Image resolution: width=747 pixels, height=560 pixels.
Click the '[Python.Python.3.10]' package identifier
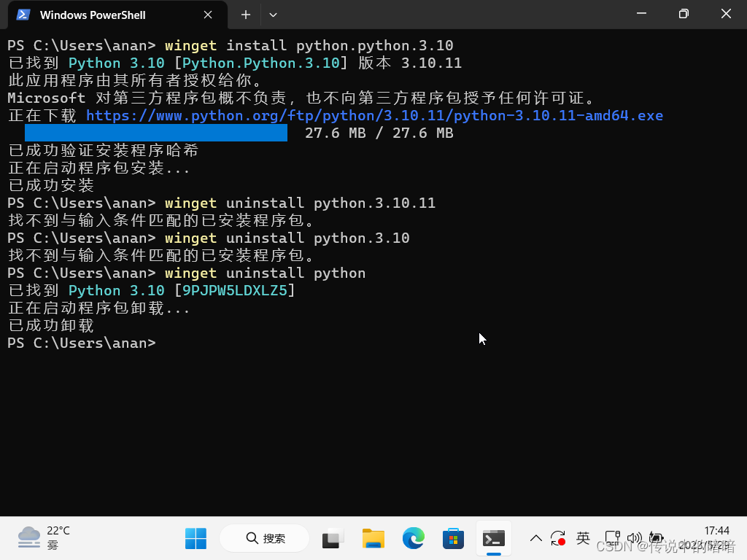(x=261, y=63)
